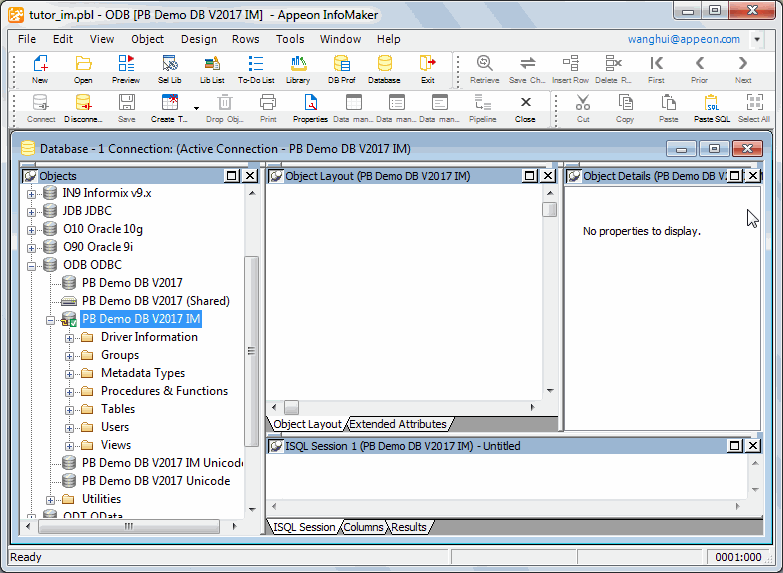The height and width of the screenshot is (573, 783).
Task: Click the Objects pane horizontal scrollbar
Action: tap(128, 526)
